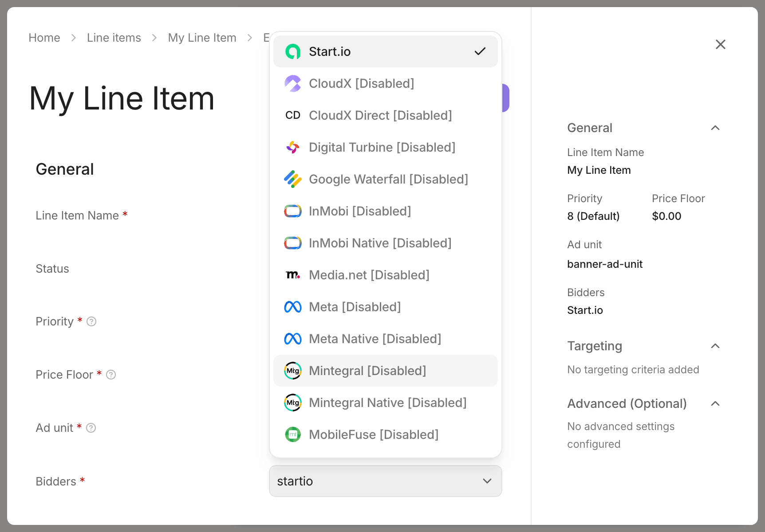Click the InMobi [Disabled] logo icon
The image size is (765, 532).
click(293, 211)
